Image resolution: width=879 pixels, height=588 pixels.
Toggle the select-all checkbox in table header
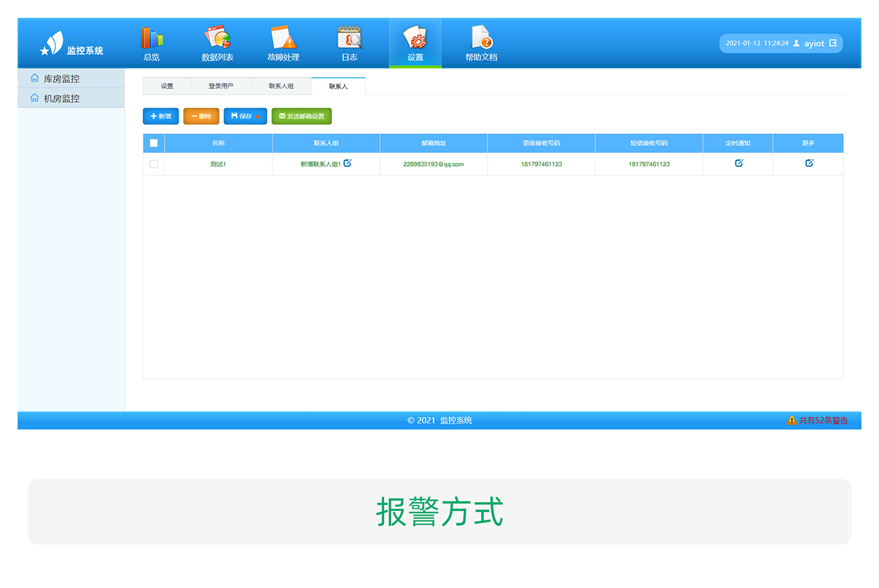coord(153,143)
